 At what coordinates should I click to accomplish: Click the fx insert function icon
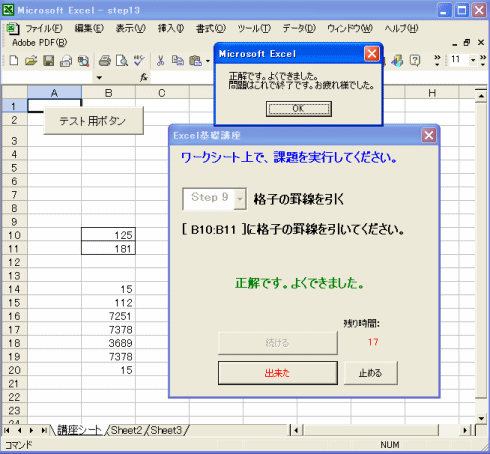pyautogui.click(x=144, y=78)
